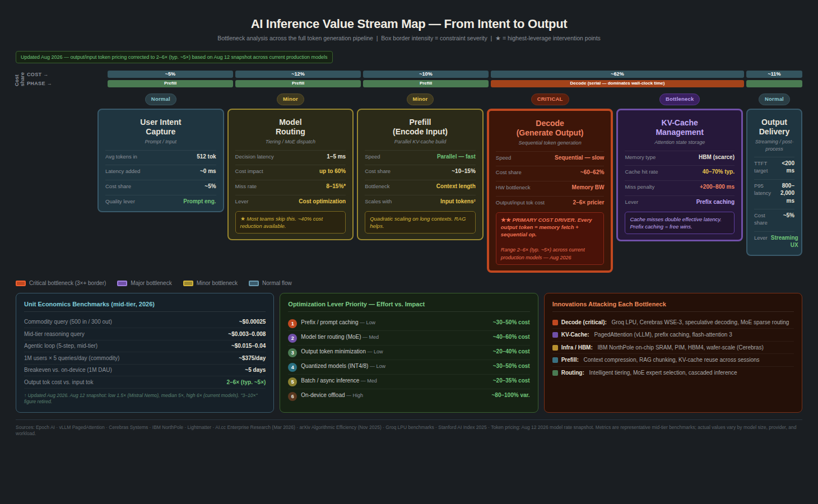This screenshot has height=504, width=818.
Task: Click the PRIMARY COST DRIVER note box
Action: (x=550, y=239)
